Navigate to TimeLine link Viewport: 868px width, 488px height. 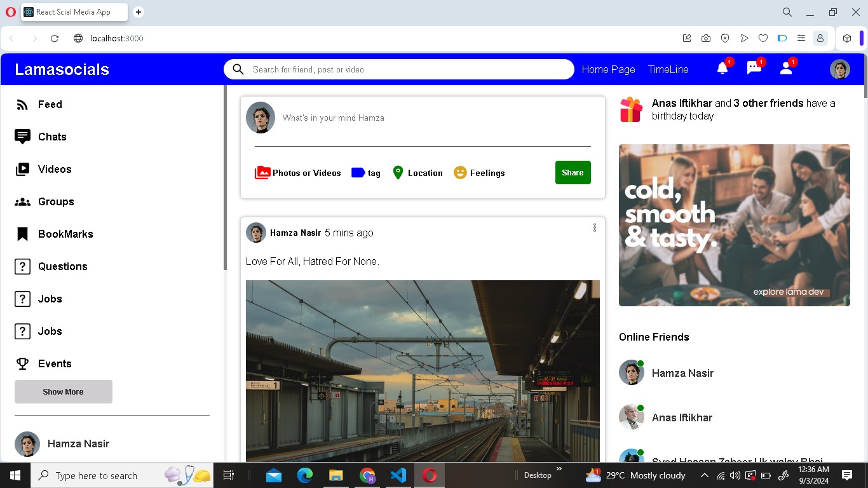(668, 69)
